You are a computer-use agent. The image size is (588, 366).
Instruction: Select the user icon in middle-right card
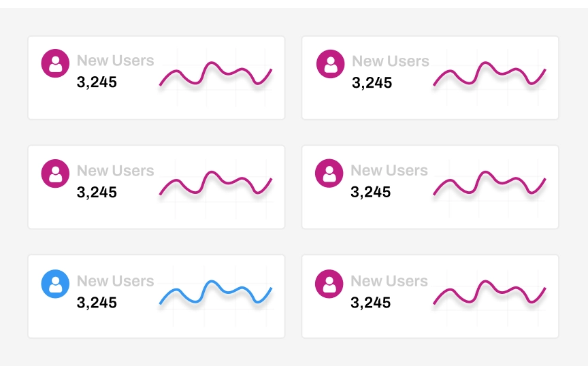coord(329,173)
